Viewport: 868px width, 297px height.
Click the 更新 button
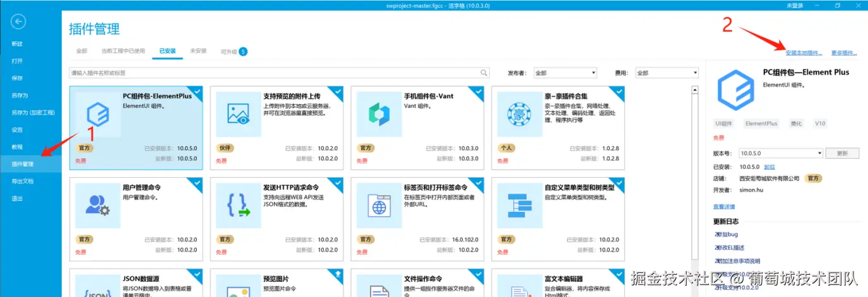[842, 153]
